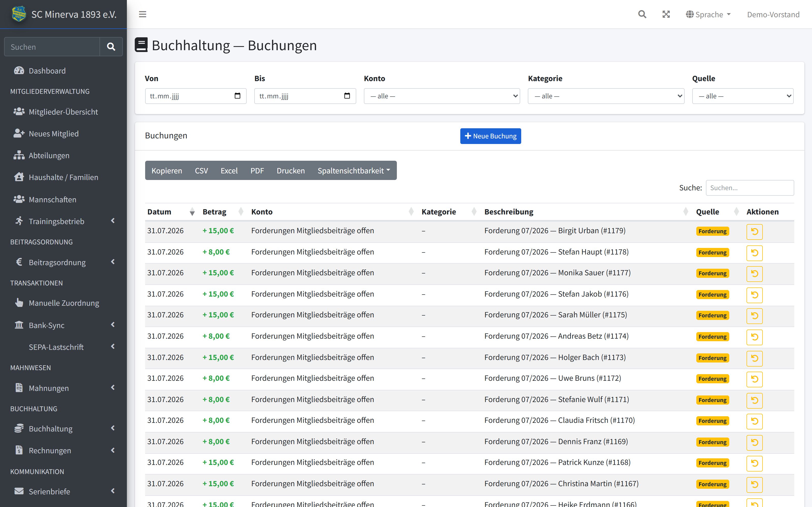Reverse the Birgit Urban booking with the undo icon
This screenshot has height=507, width=812.
(754, 231)
